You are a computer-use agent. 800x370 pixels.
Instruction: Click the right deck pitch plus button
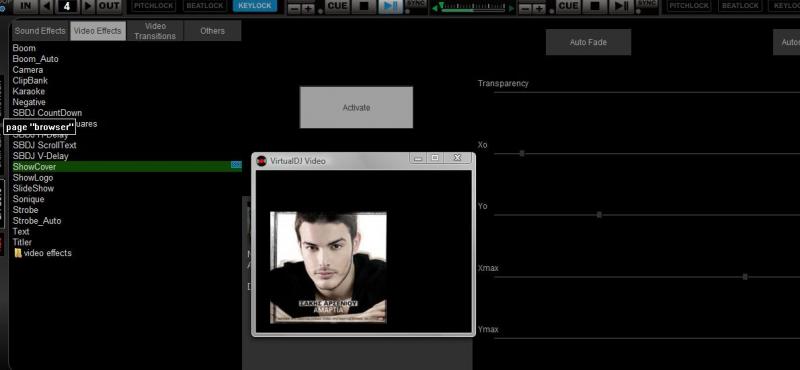[x=539, y=9]
